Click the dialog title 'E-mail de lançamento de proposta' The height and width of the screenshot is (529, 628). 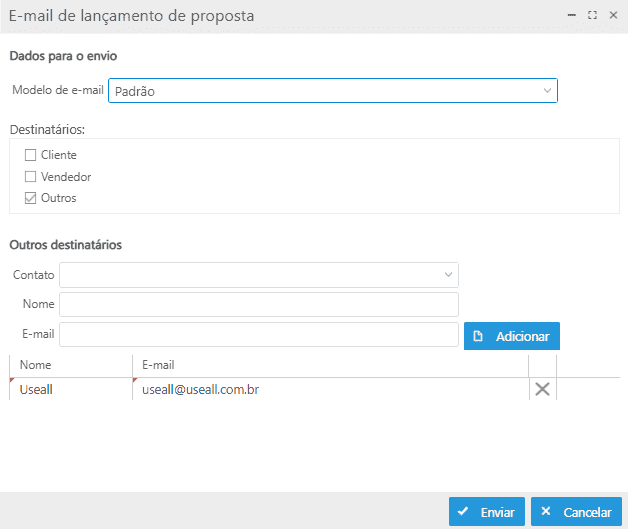(131, 16)
